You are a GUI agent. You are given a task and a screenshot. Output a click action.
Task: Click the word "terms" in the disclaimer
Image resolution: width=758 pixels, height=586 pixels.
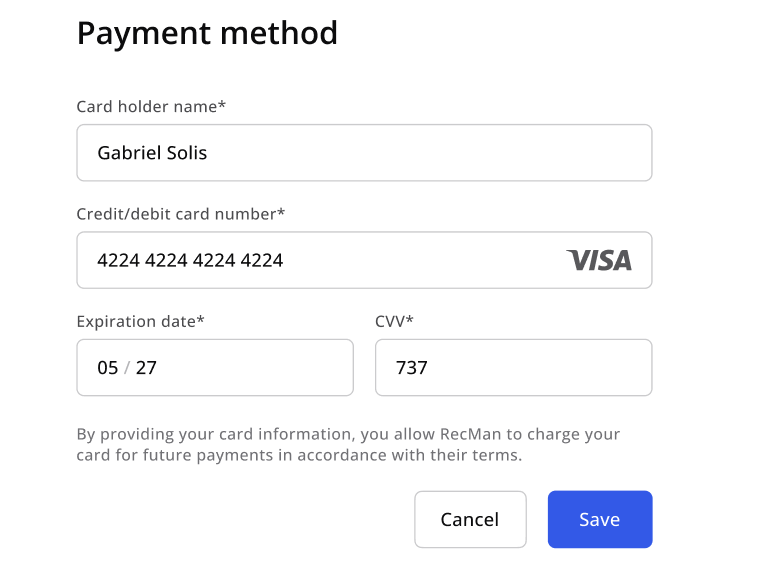click(500, 455)
